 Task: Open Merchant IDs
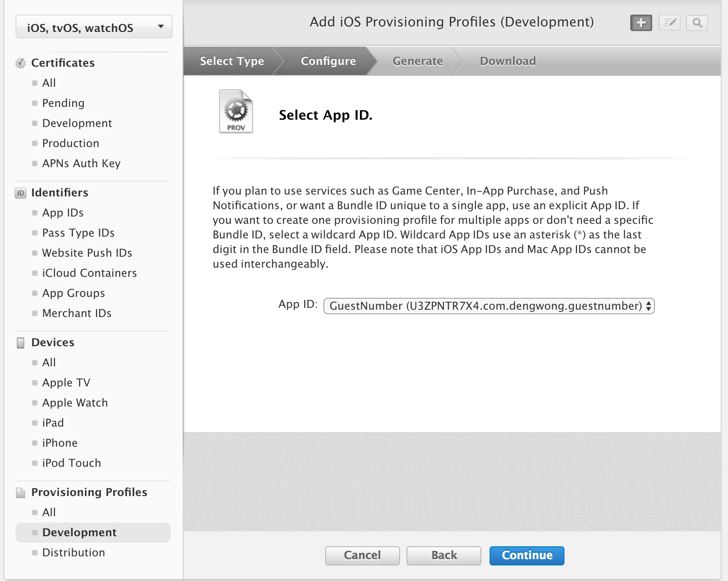[77, 313]
